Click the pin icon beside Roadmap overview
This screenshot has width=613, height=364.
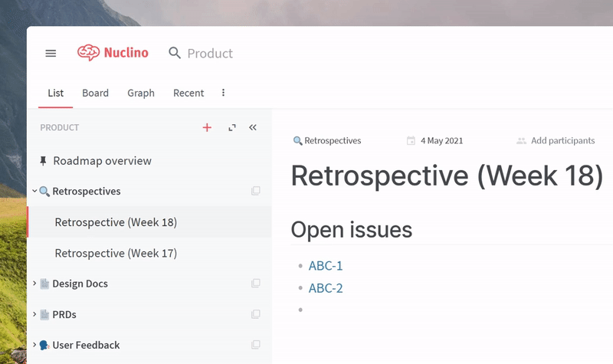[43, 161]
